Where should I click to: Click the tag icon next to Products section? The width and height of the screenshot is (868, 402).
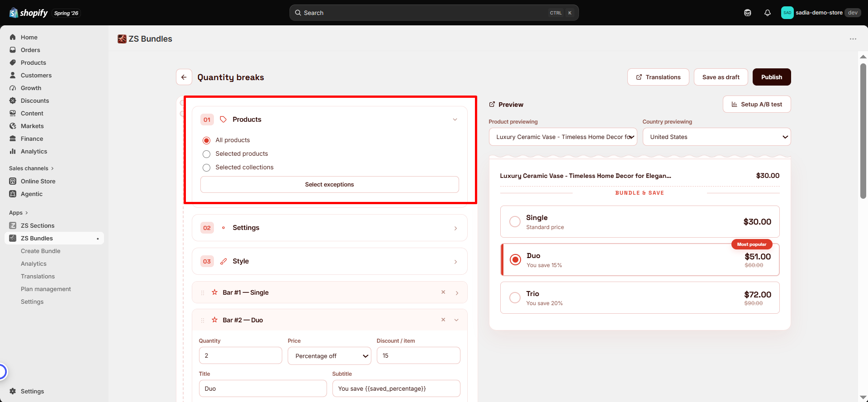[223, 120]
